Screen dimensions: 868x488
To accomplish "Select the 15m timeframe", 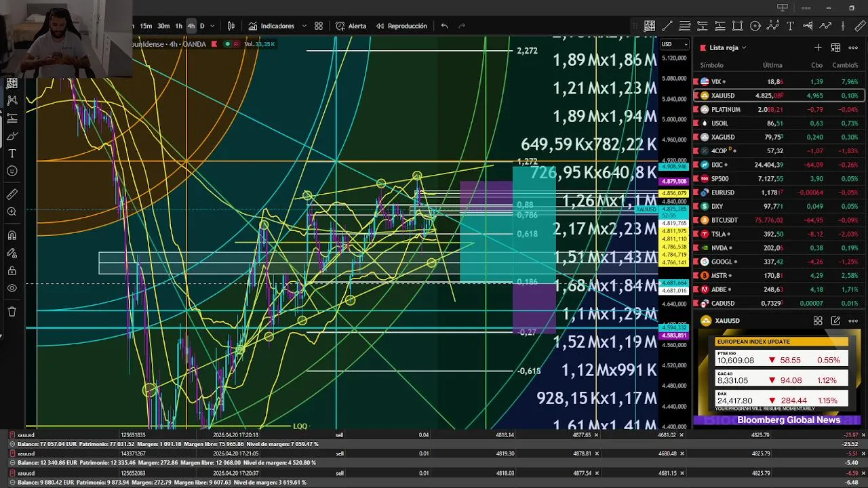I will 146,26.
